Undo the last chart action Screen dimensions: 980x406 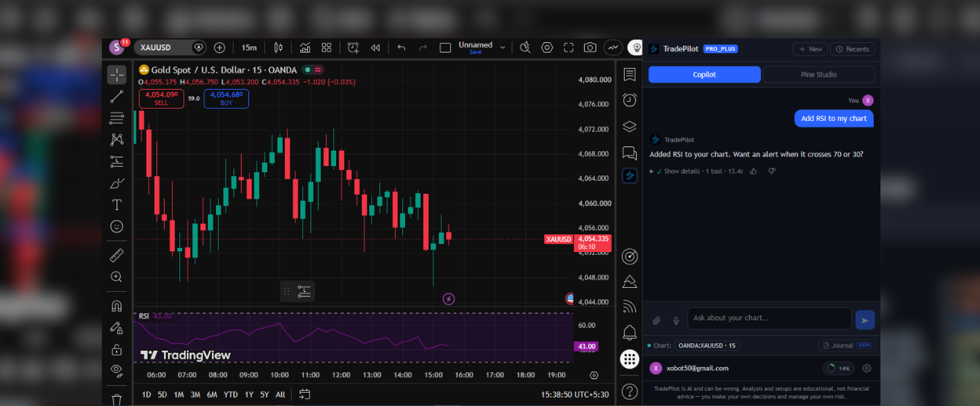click(x=401, y=47)
